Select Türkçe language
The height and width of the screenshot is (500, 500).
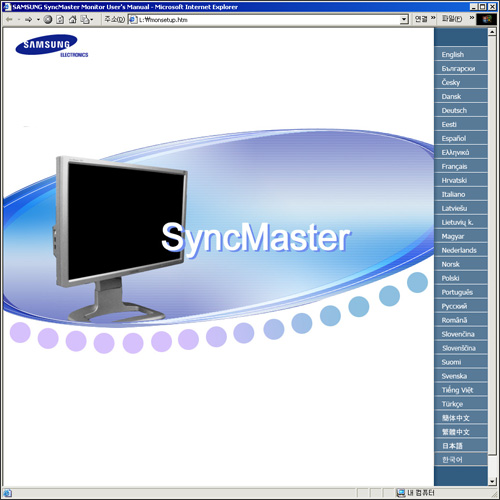(x=461, y=404)
